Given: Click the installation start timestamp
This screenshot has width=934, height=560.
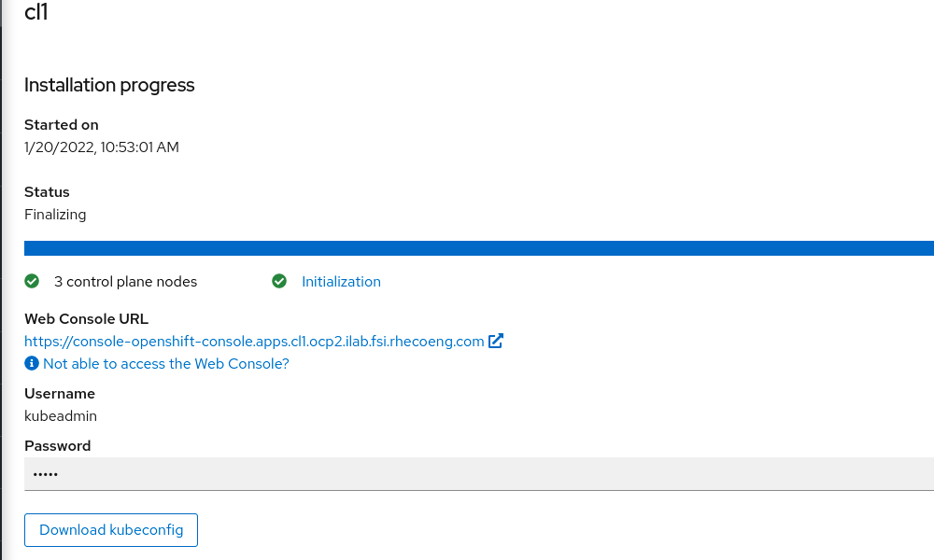Looking at the screenshot, I should point(102,147).
